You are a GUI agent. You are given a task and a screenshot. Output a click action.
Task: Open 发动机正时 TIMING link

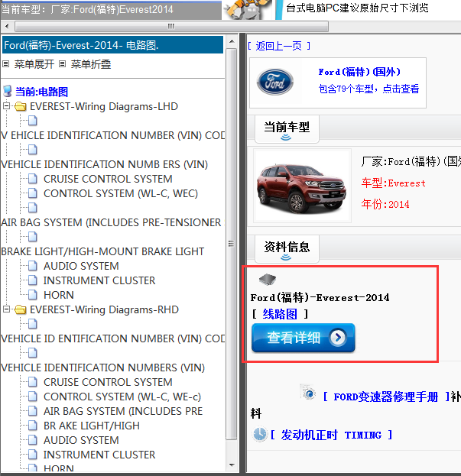(331, 435)
